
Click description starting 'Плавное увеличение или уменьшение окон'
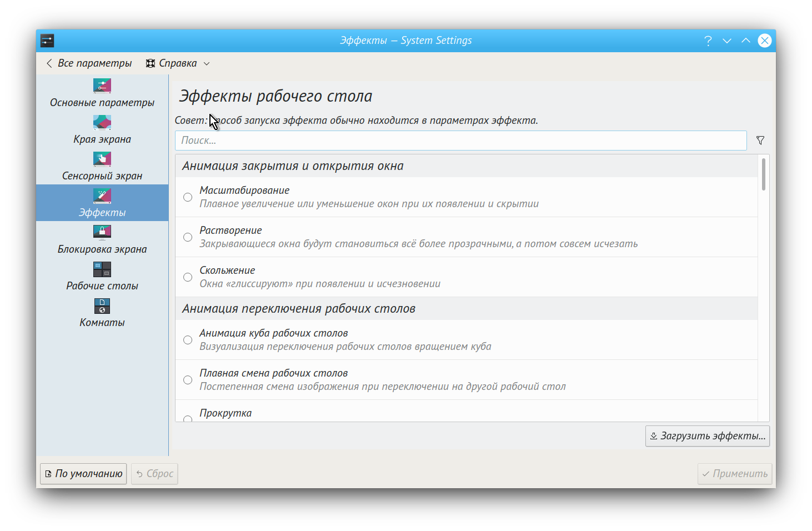coord(369,204)
